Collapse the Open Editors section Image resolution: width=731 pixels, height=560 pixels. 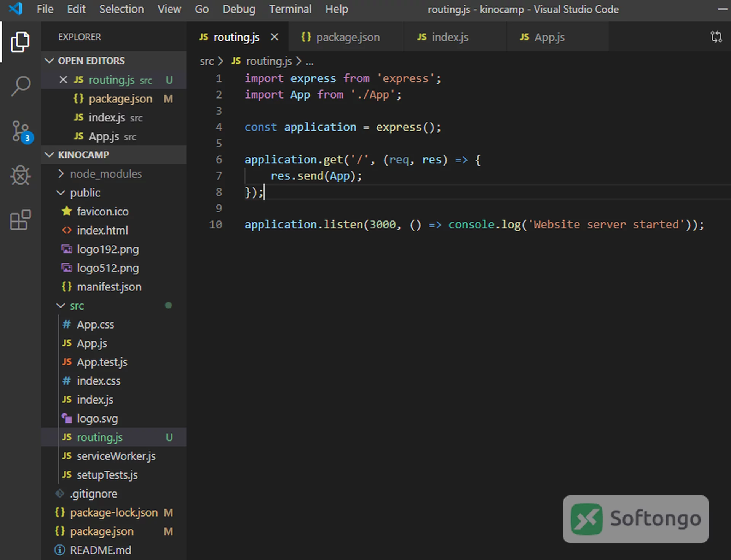[114, 61]
